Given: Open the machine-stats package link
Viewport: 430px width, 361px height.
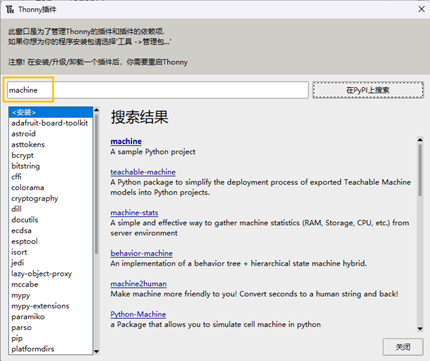Looking at the screenshot, I should (134, 213).
